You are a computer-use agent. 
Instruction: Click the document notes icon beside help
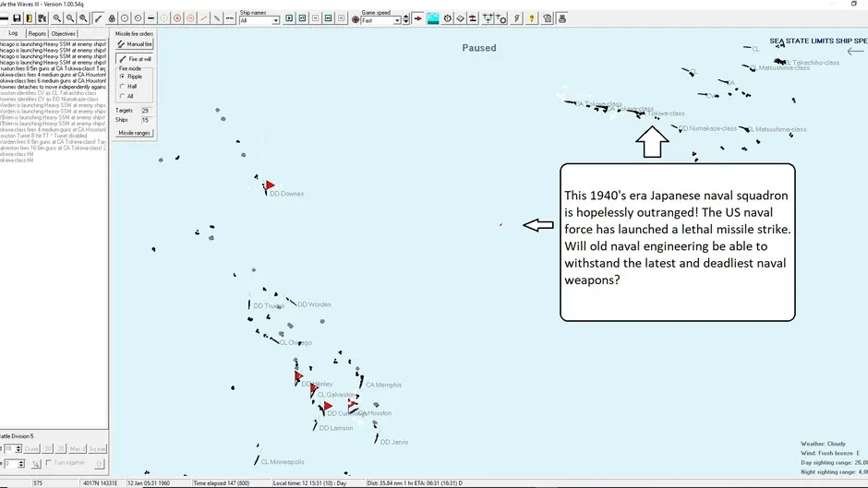click(x=548, y=18)
